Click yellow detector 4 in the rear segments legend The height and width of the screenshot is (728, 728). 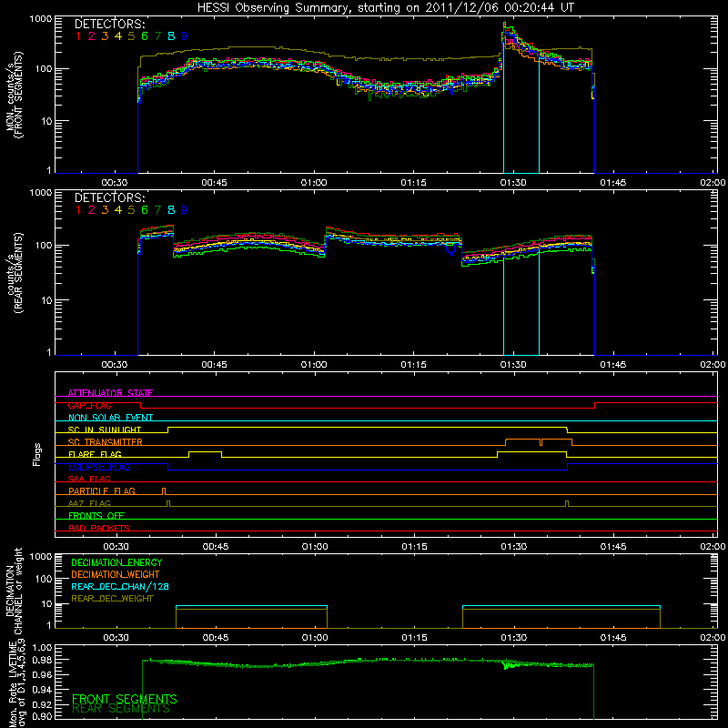point(118,210)
